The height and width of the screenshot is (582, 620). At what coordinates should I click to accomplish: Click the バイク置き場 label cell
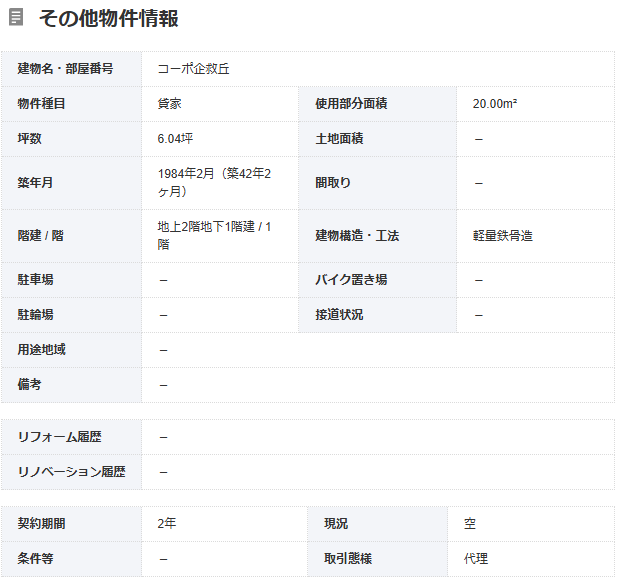351,280
